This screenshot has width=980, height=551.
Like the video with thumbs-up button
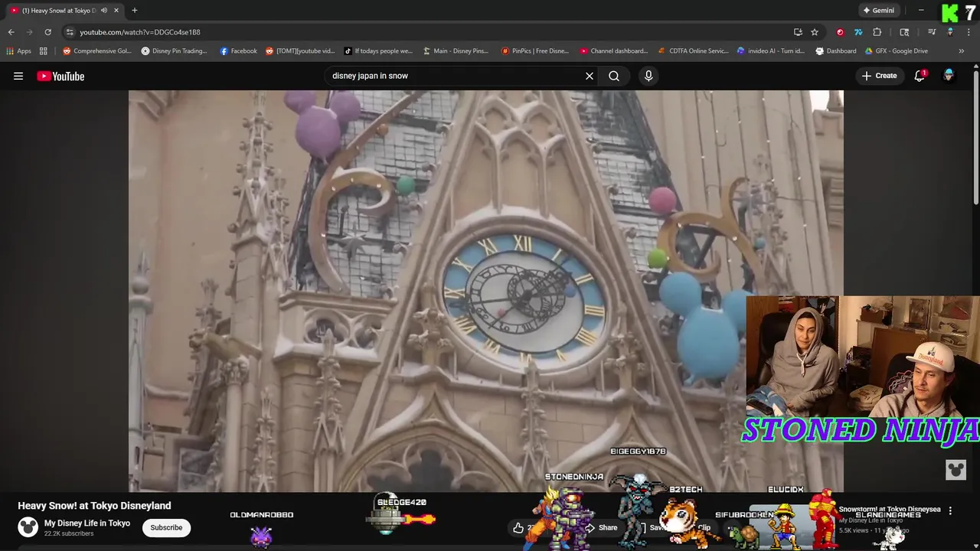click(x=519, y=528)
